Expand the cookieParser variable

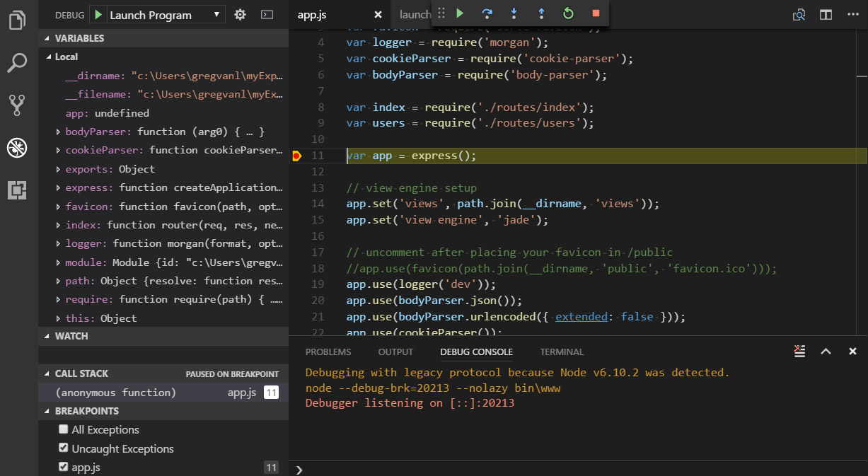coord(58,150)
